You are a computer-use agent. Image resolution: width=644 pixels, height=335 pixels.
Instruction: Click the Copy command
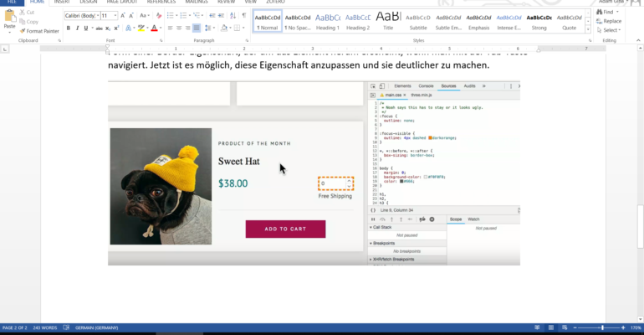coord(28,22)
